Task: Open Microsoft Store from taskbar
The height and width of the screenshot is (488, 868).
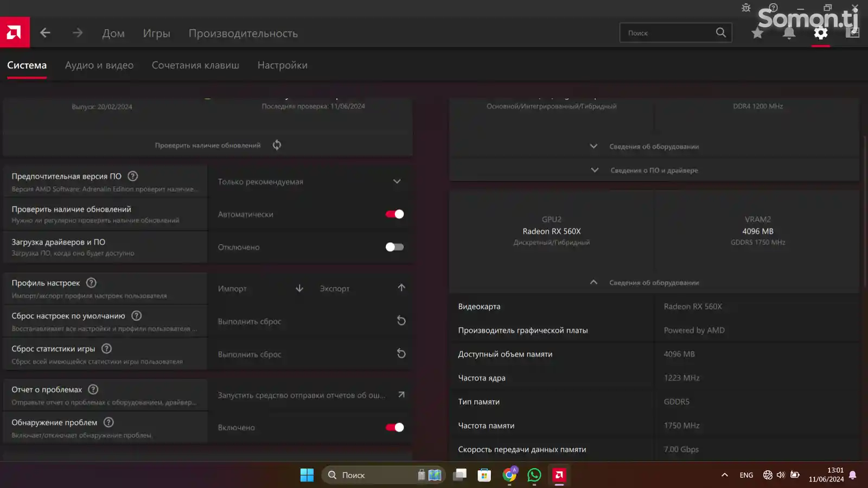Action: pyautogui.click(x=484, y=475)
